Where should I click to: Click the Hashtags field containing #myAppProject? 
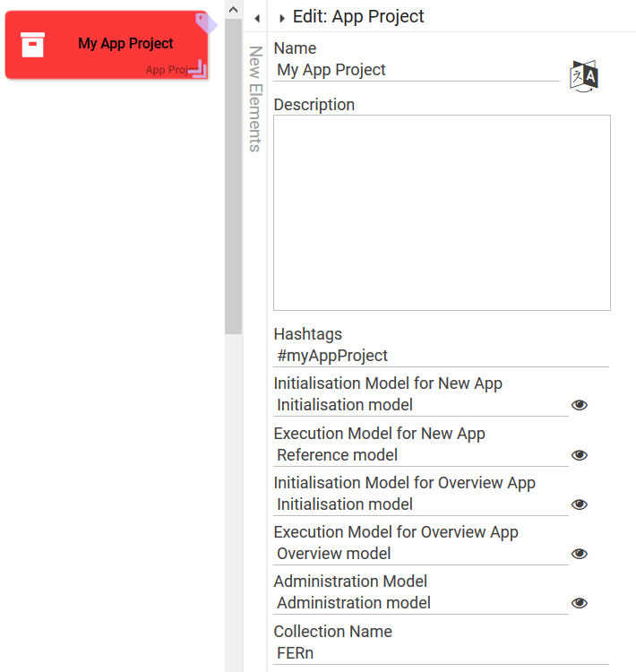click(441, 356)
